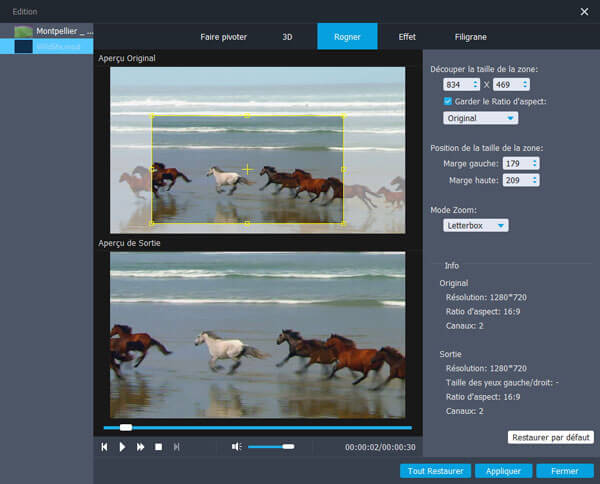Click the Play button
Screen dimensions: 600x484
coord(123,447)
